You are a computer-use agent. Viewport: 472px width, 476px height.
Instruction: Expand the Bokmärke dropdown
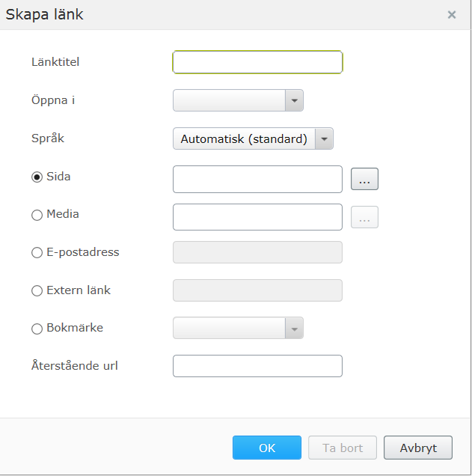click(294, 329)
